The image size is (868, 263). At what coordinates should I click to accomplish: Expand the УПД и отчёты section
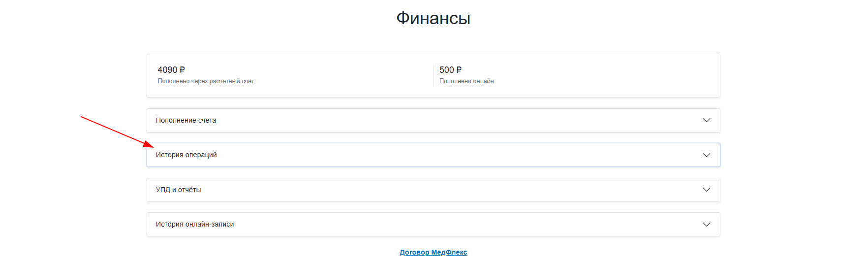click(x=433, y=190)
